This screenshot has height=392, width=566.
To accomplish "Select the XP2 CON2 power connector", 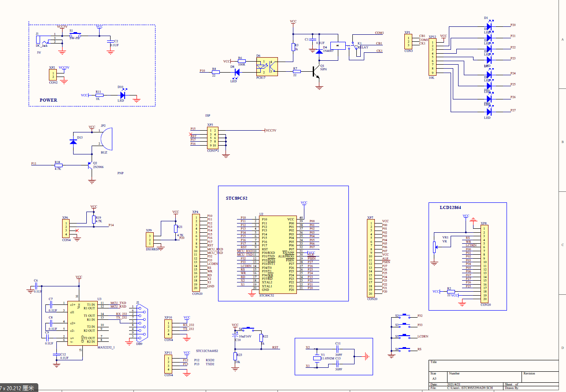I will (53, 75).
